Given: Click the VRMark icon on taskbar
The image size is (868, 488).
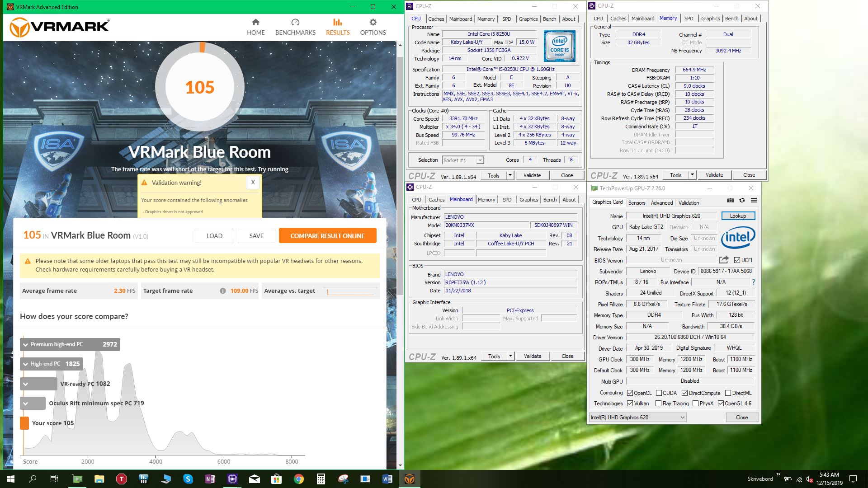Looking at the screenshot, I should click(410, 479).
